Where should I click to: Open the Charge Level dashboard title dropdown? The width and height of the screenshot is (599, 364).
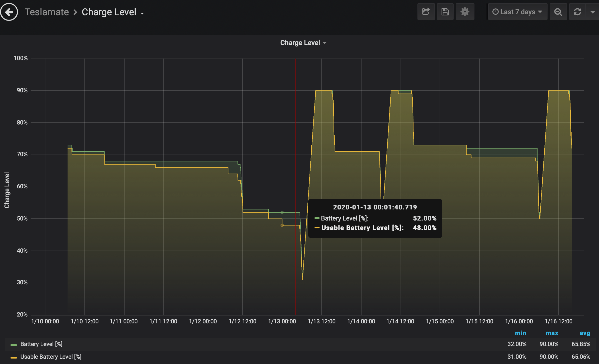coord(113,12)
